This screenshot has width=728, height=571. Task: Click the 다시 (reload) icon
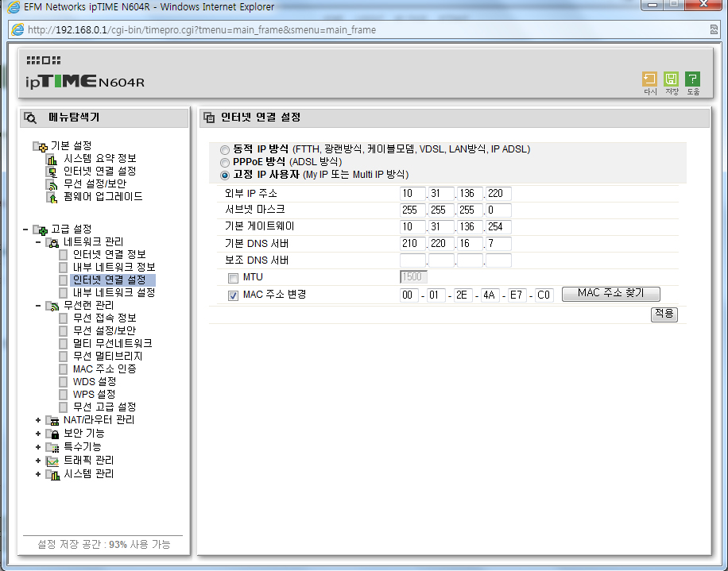click(x=649, y=79)
